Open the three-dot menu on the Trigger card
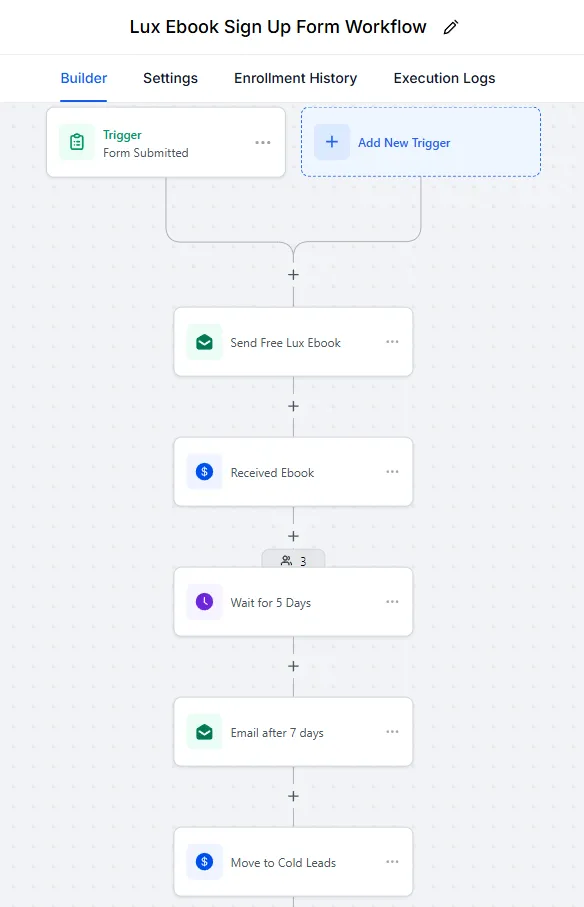584x907 pixels. pos(263,142)
